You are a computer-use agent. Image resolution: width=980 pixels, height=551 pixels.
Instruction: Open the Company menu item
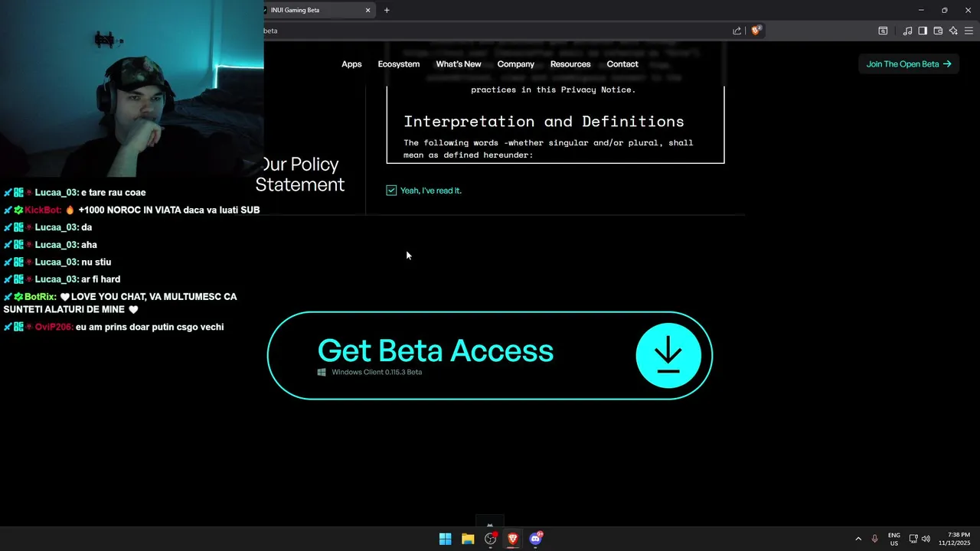point(516,64)
